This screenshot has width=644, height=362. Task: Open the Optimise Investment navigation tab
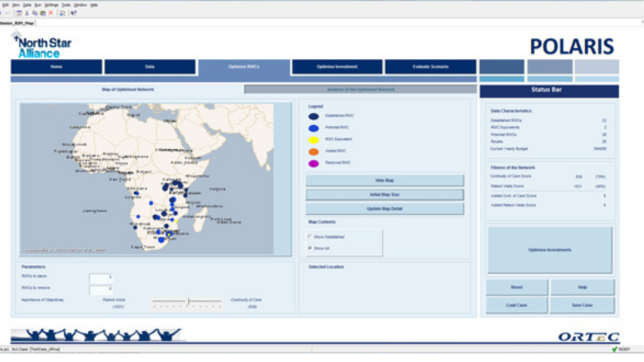(x=337, y=67)
